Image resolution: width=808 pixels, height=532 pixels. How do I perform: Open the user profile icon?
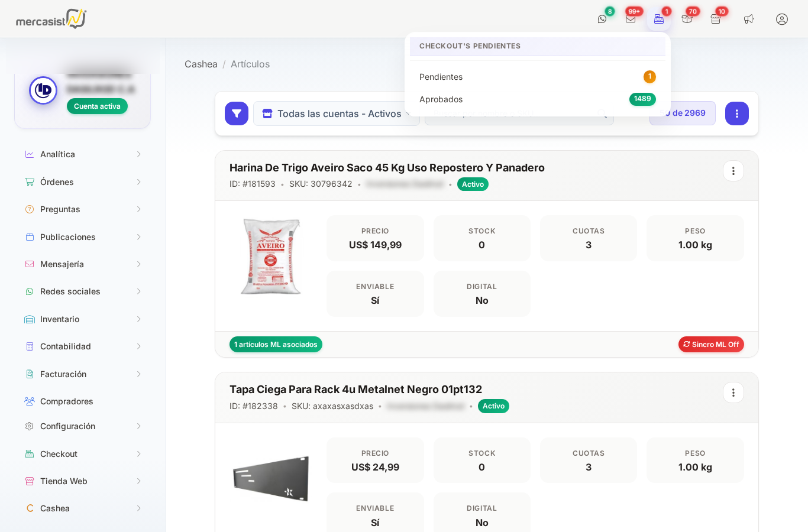click(782, 19)
